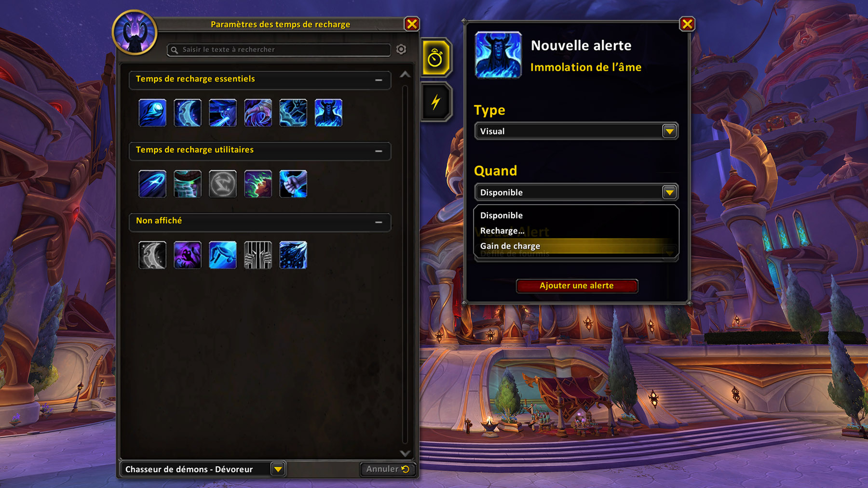
Task: Collapse the Temps de recharge utilitaires section
Action: click(x=379, y=151)
